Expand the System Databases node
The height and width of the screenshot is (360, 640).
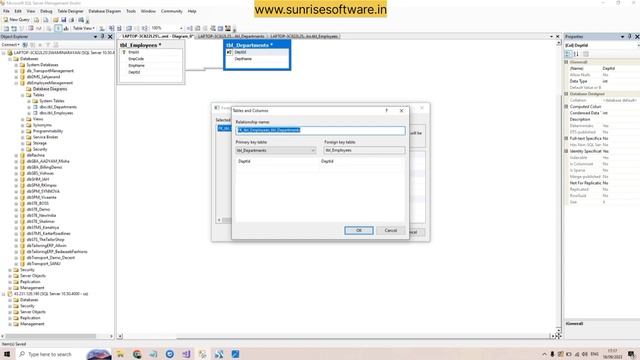16,65
